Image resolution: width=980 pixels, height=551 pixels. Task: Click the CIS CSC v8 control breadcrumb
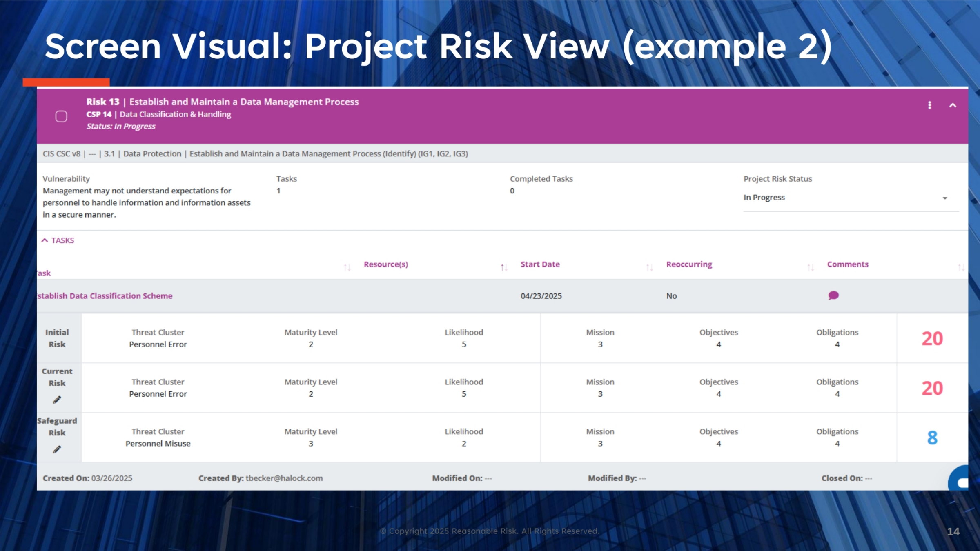[x=255, y=154]
